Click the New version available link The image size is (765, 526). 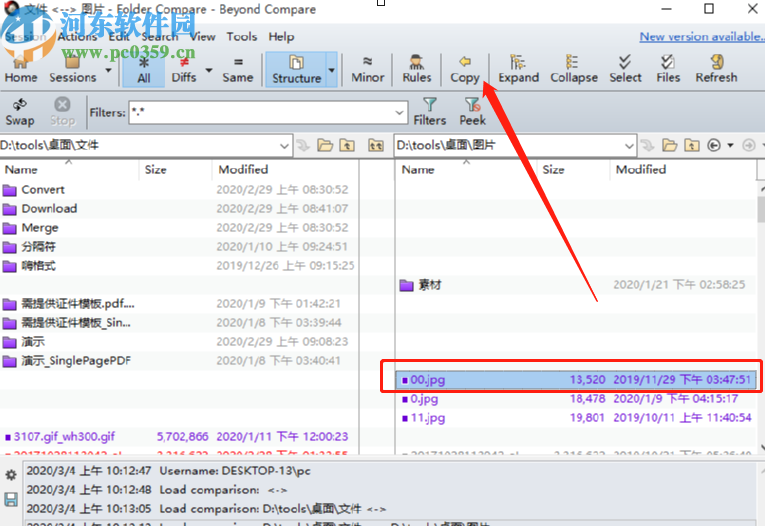702,37
